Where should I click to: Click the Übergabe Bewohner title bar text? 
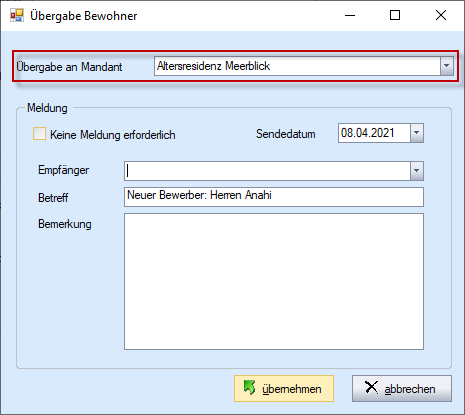[x=84, y=16]
